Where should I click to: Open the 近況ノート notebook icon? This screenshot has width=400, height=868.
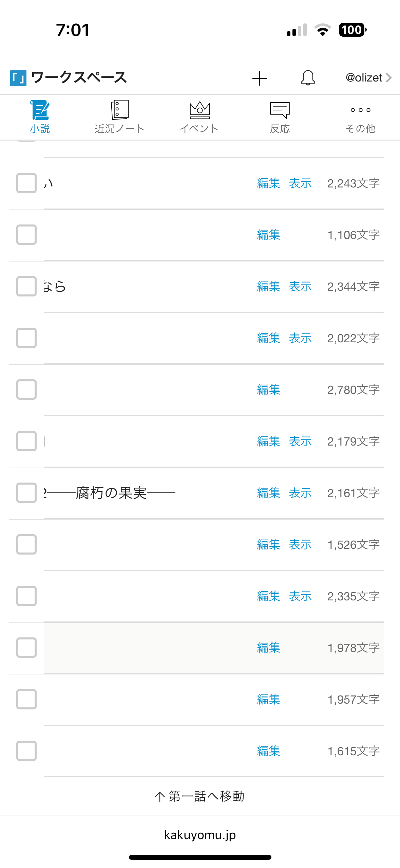pyautogui.click(x=120, y=110)
